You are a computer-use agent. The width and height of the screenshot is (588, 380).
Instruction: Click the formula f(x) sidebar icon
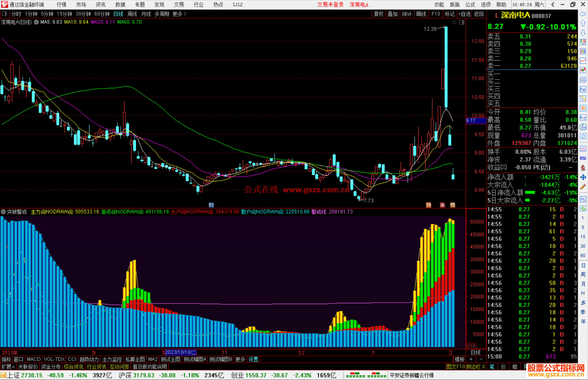point(583,127)
